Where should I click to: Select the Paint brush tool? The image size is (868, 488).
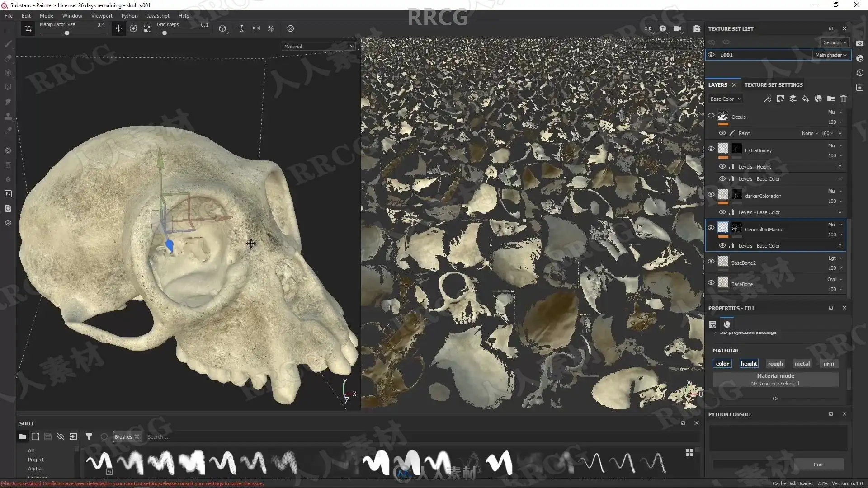(x=8, y=44)
